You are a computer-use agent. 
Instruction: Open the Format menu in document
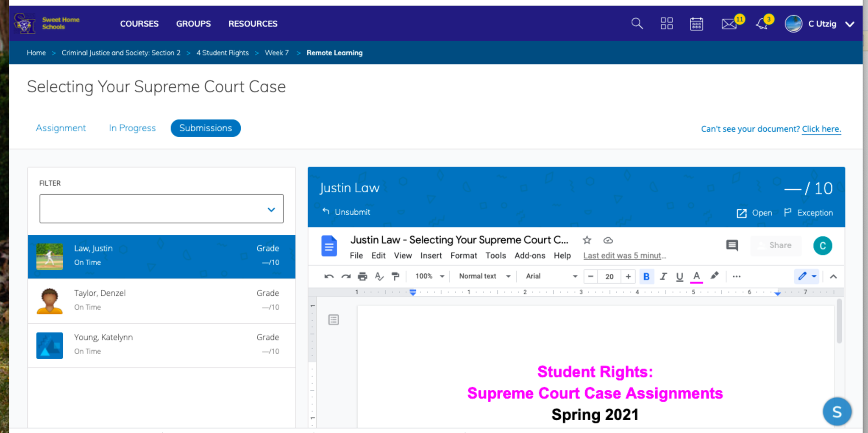tap(463, 255)
